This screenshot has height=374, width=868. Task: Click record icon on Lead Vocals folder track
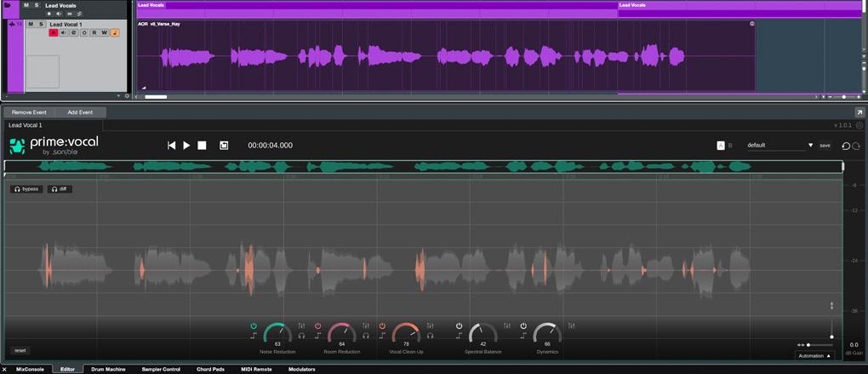tap(49, 14)
